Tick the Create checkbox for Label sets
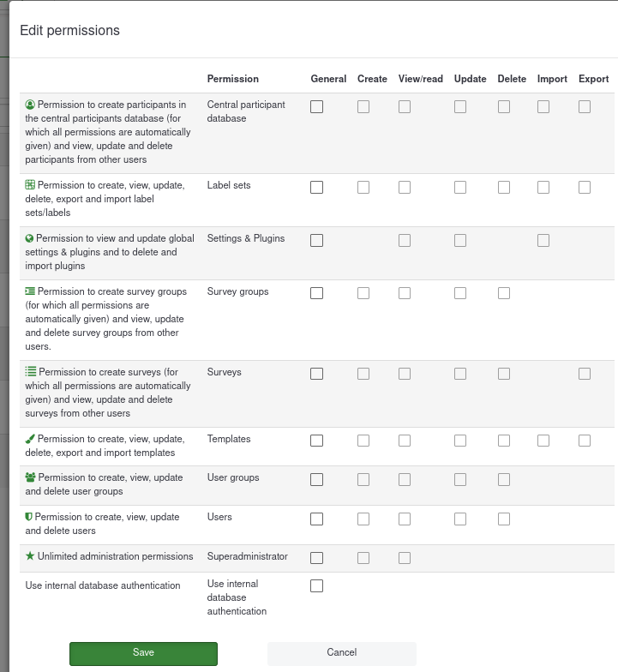The width and height of the screenshot is (618, 672). click(363, 187)
